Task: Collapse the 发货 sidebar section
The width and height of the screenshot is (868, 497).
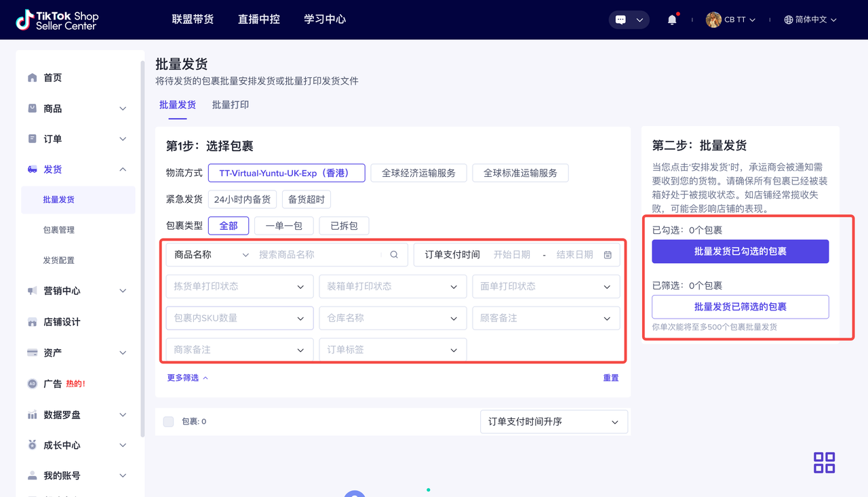Action: (123, 170)
